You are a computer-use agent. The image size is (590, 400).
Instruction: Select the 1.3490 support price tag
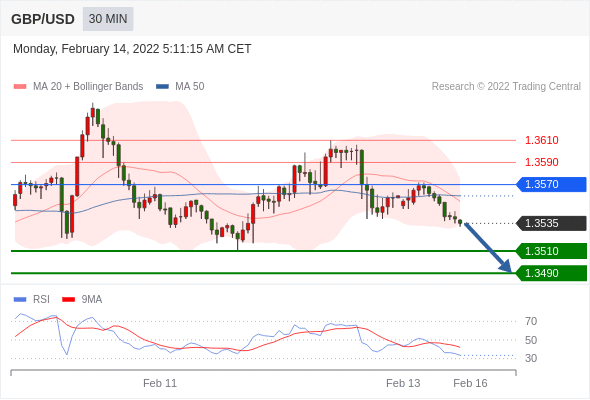tap(551, 273)
